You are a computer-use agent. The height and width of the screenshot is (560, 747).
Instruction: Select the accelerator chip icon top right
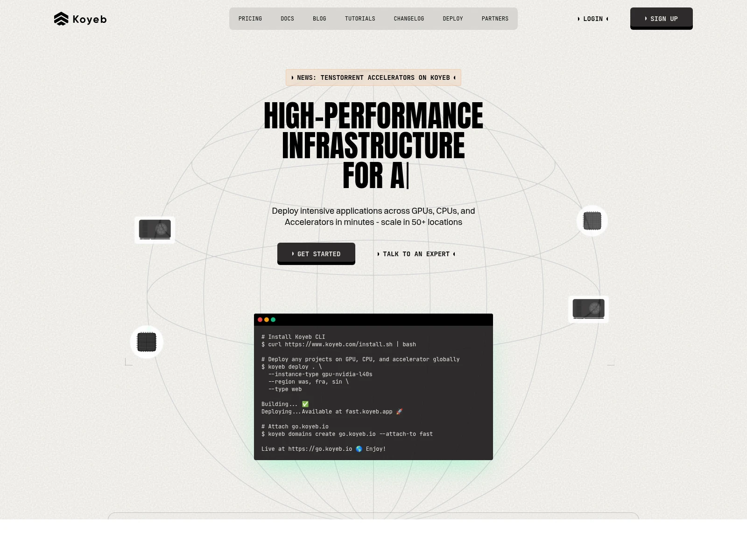(x=592, y=221)
